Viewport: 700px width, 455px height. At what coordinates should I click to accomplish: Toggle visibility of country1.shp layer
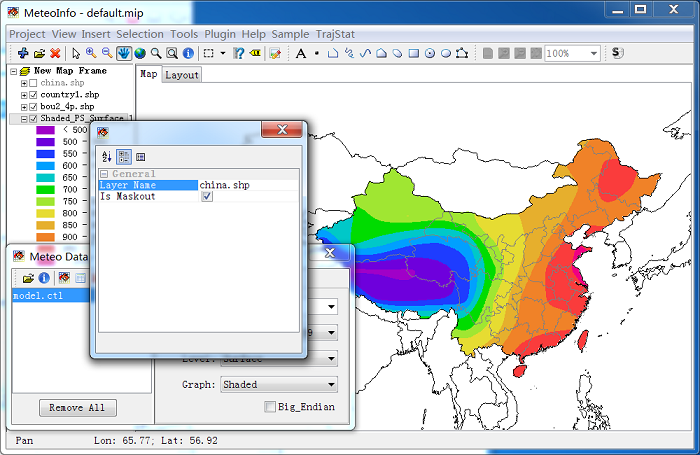pyautogui.click(x=33, y=94)
